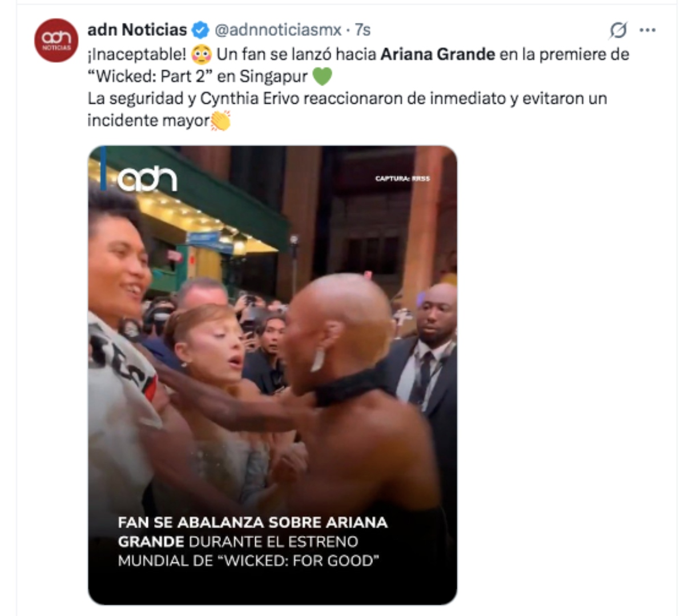Click the @adnnoticiasmx handle
Screen dimensions: 685x616
[x=278, y=30]
